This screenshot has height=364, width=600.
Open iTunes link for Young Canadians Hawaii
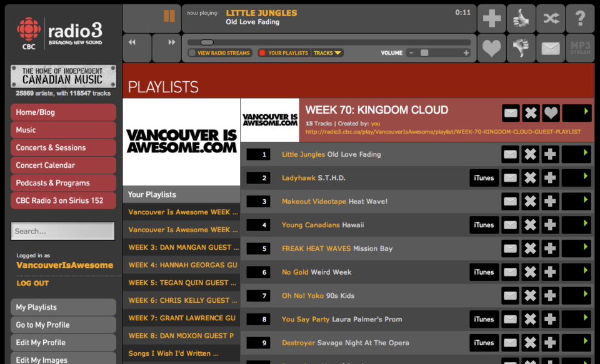tap(484, 225)
